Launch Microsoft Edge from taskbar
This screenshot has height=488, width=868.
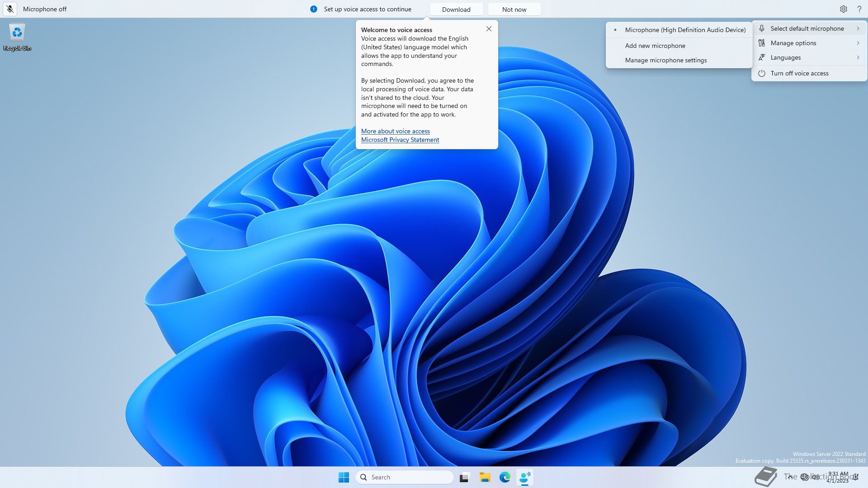[x=505, y=477]
